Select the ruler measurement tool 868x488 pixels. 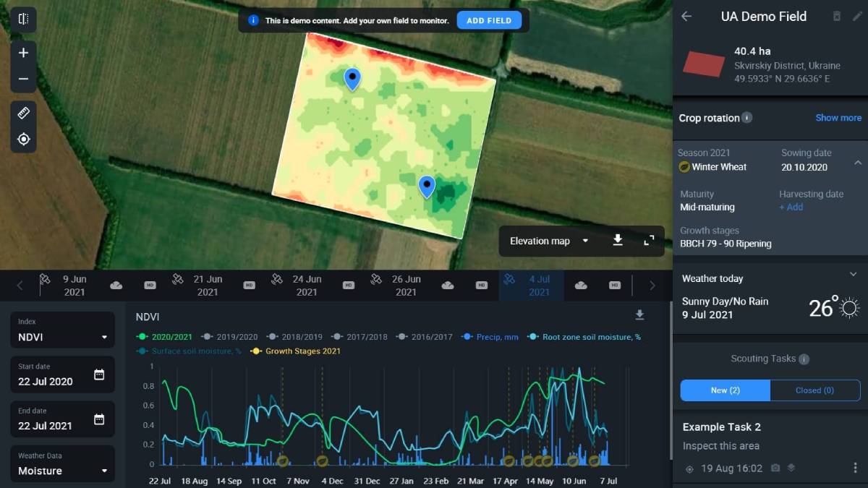pyautogui.click(x=23, y=112)
